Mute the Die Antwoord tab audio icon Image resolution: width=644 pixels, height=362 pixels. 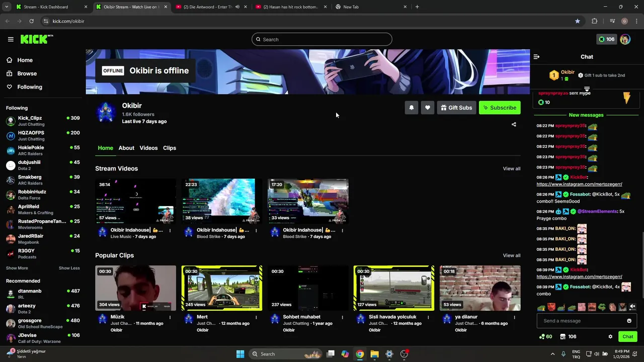237,7
